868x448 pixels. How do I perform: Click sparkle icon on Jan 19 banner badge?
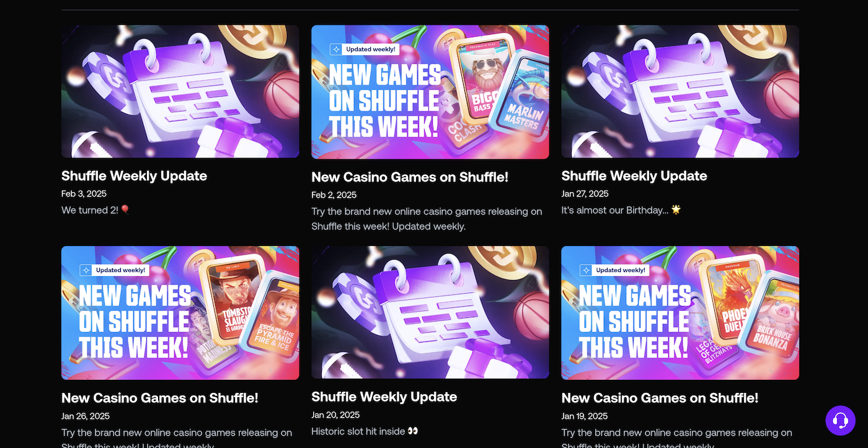point(585,270)
